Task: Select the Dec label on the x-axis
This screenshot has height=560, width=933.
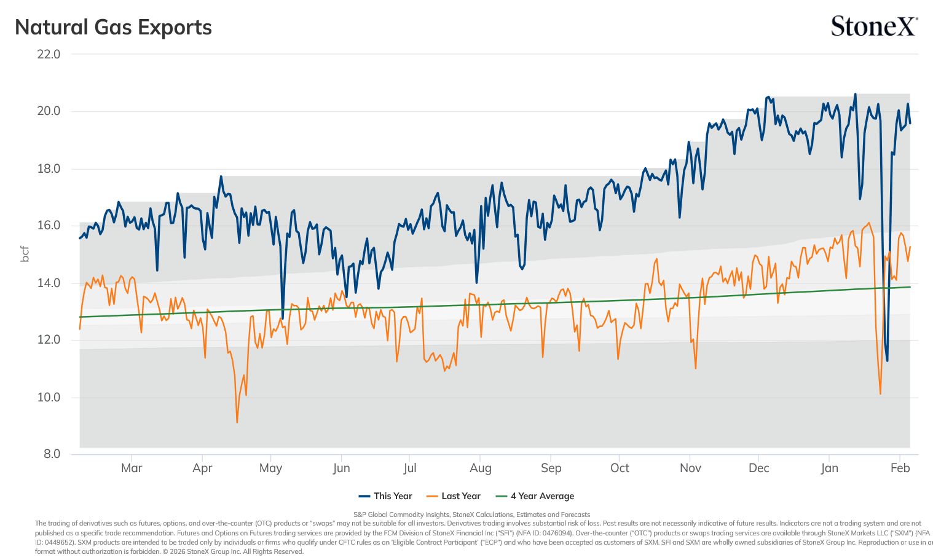Action: (759, 468)
